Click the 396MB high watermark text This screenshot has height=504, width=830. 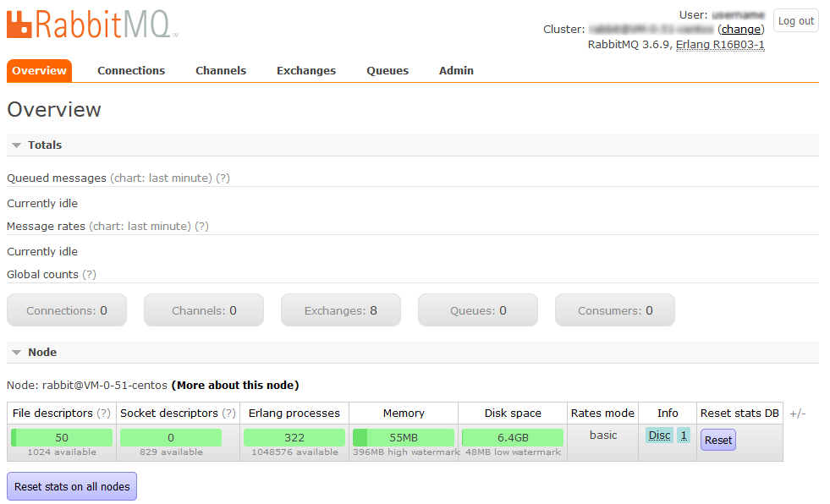click(x=406, y=452)
